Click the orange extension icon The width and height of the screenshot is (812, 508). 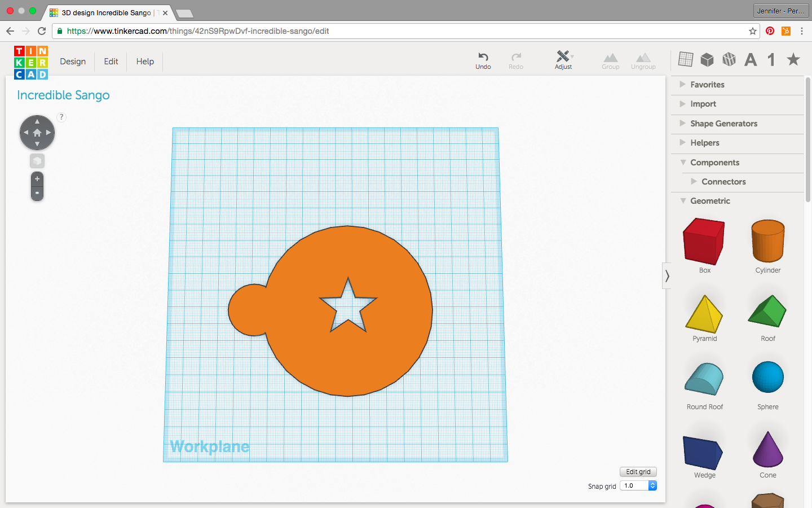[x=786, y=31]
